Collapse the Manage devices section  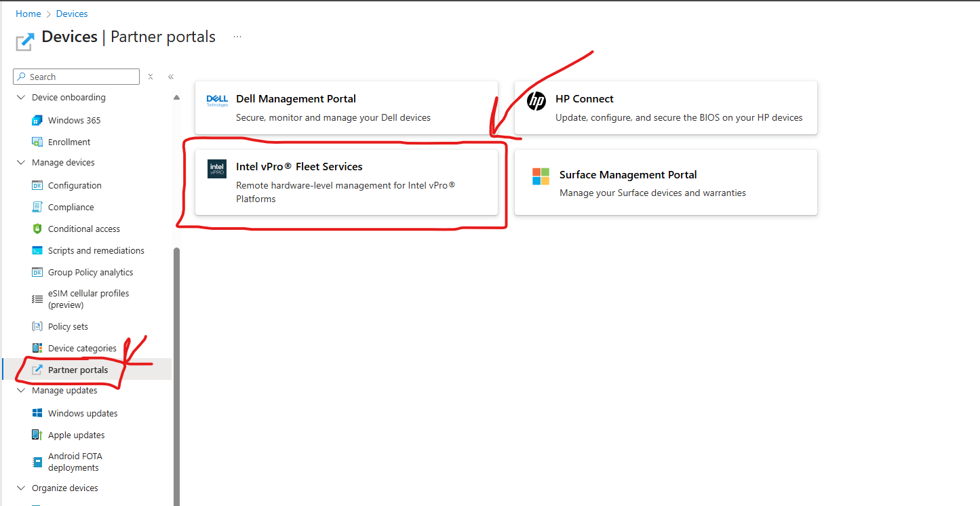pyautogui.click(x=21, y=163)
